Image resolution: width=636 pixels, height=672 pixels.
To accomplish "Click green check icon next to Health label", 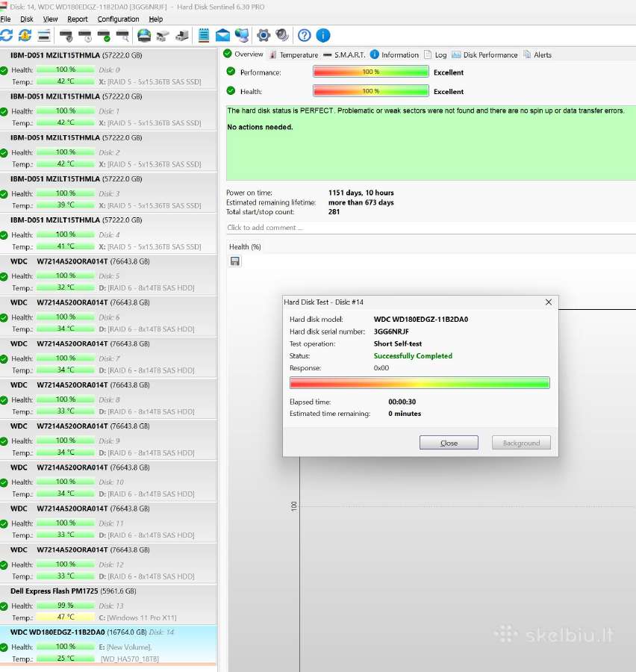I will coord(231,90).
